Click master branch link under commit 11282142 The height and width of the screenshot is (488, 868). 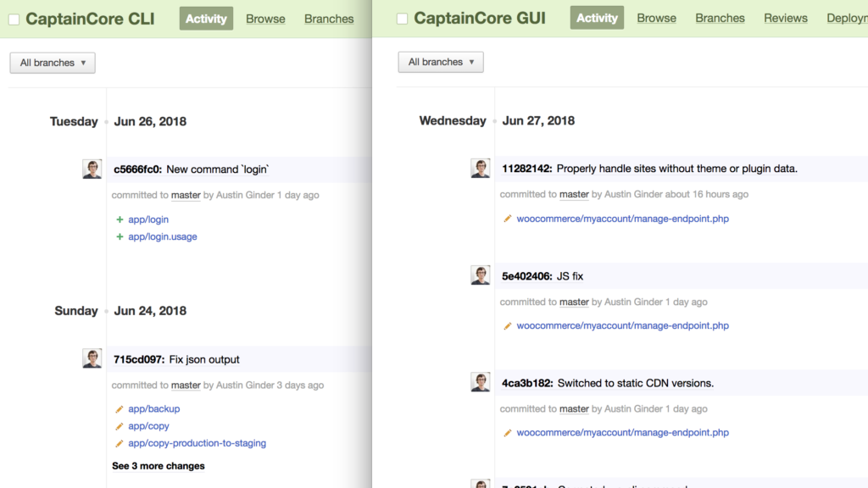point(574,194)
